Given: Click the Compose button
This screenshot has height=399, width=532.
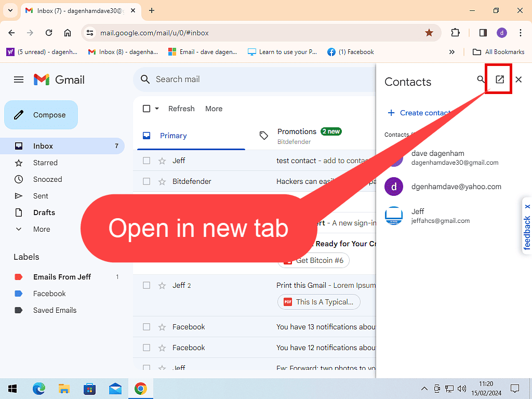Looking at the screenshot, I should (x=41, y=115).
